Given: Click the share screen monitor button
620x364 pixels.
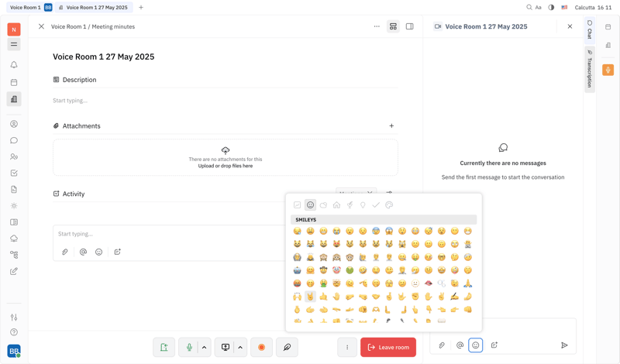Looking at the screenshot, I should coord(226,348).
